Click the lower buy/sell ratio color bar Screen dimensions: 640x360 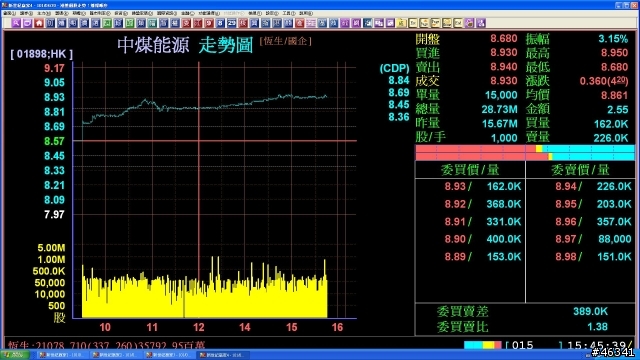[525, 156]
